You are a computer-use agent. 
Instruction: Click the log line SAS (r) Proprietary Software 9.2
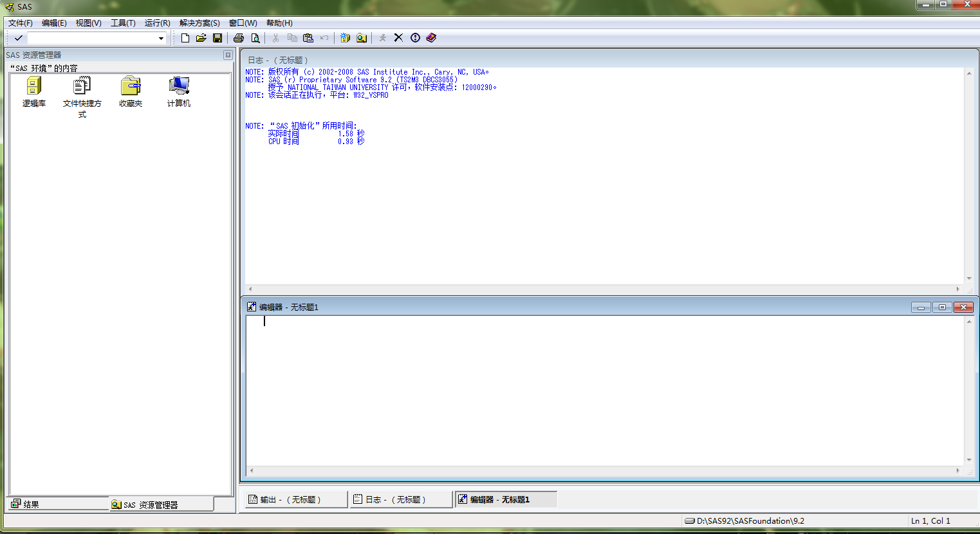[x=351, y=80]
